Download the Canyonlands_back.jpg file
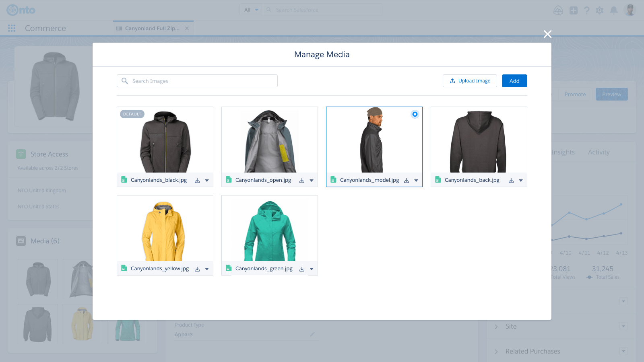 (511, 181)
